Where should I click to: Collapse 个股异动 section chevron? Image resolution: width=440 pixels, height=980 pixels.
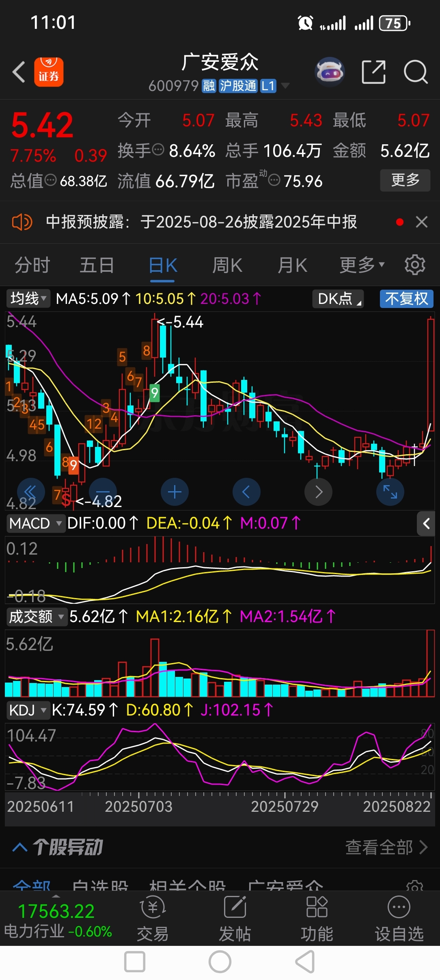(20, 847)
